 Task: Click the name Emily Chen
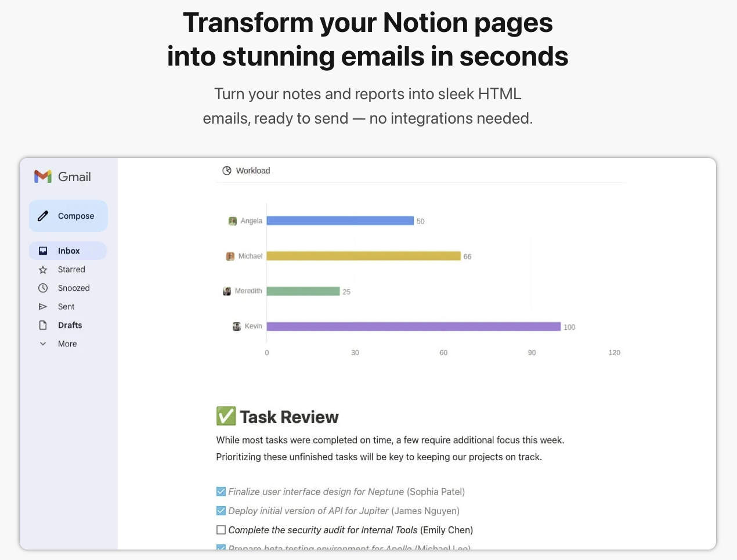pyautogui.click(x=447, y=530)
